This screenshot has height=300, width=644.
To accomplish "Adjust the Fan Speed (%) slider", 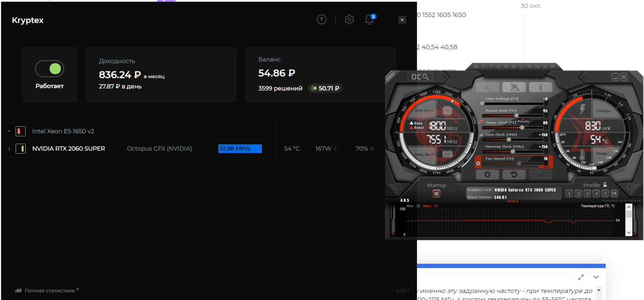I will (x=513, y=164).
